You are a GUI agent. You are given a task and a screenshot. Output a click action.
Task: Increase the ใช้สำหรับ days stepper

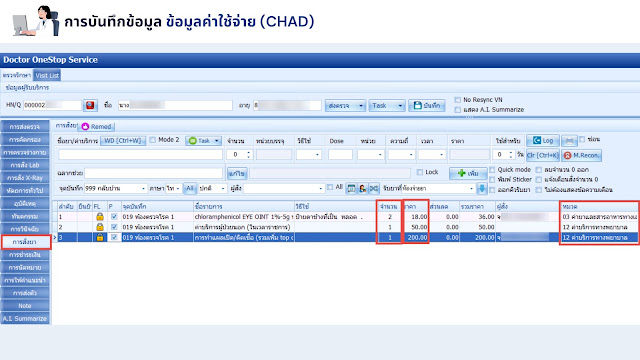[511, 152]
